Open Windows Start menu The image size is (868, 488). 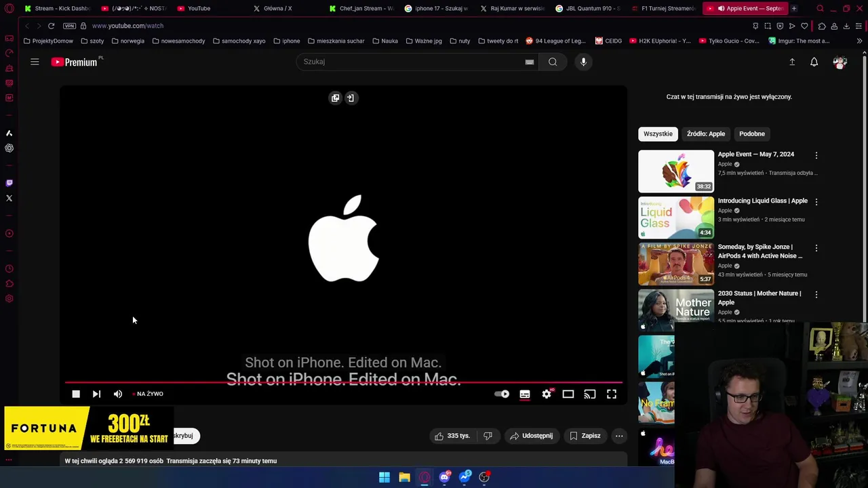click(x=384, y=477)
